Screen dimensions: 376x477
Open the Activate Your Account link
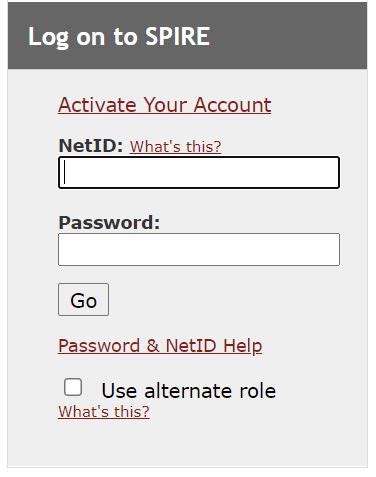pyautogui.click(x=164, y=105)
